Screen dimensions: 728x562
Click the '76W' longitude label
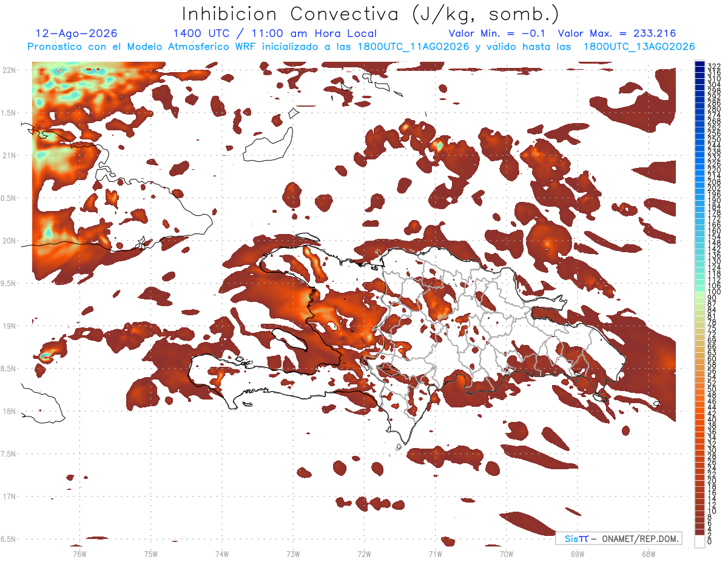coord(79,554)
